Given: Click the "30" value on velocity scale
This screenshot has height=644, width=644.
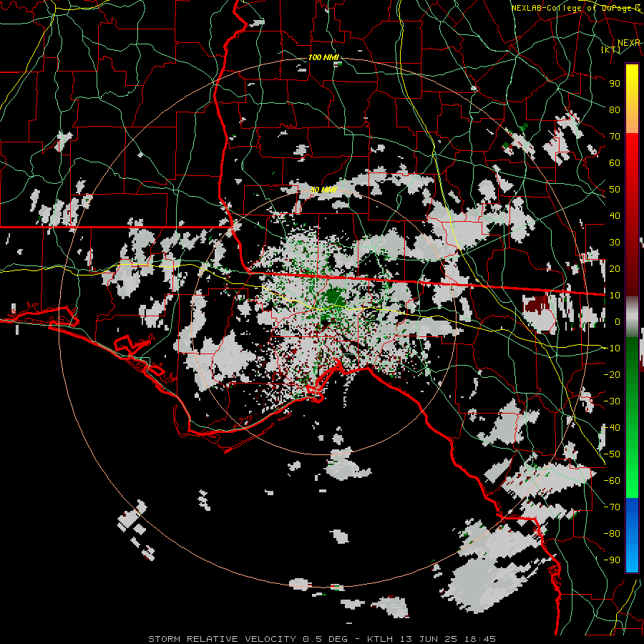Looking at the screenshot, I should [615, 243].
